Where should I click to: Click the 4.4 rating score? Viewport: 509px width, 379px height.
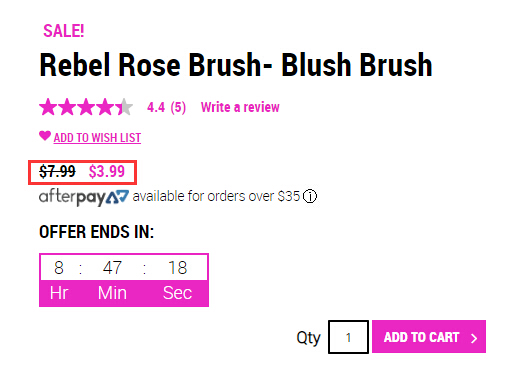156,107
